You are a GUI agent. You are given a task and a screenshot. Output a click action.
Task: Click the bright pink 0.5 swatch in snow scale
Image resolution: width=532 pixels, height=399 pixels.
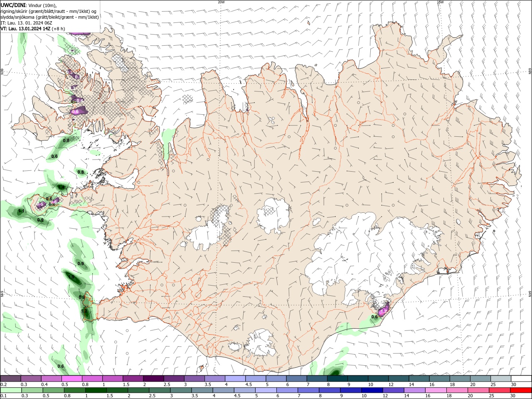click(71, 379)
